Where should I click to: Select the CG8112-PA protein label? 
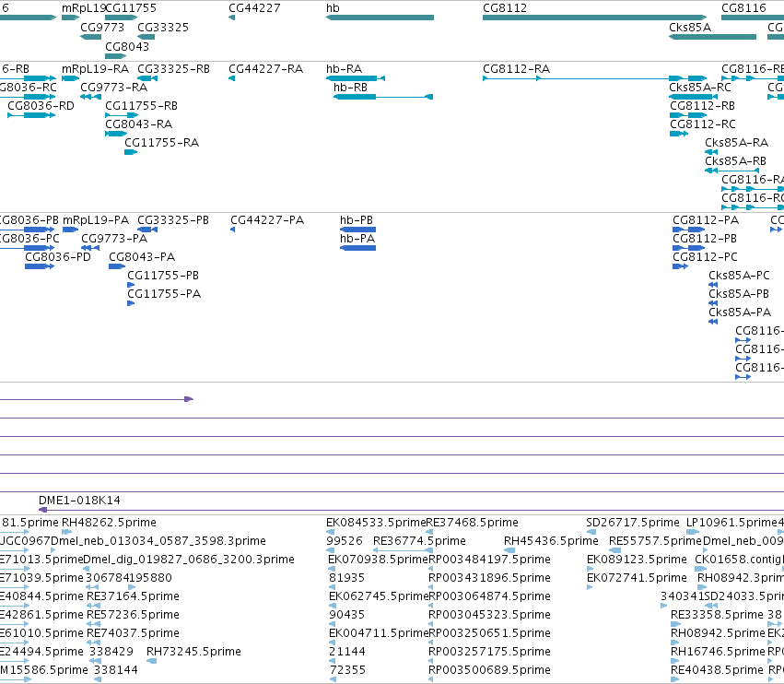tap(706, 220)
